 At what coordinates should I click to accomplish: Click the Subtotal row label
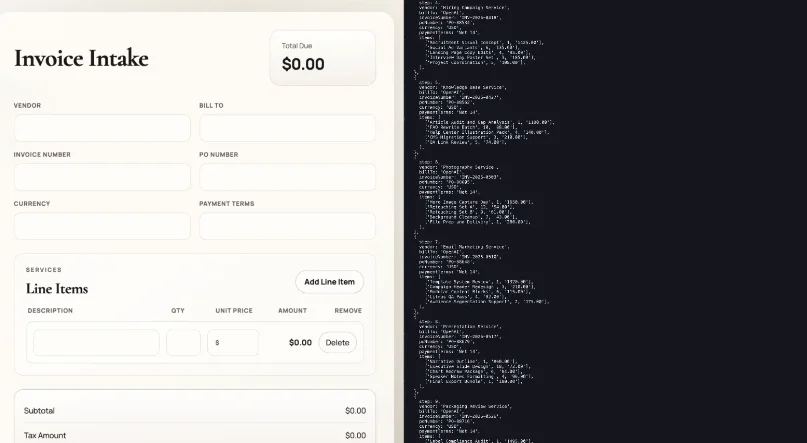[39, 411]
